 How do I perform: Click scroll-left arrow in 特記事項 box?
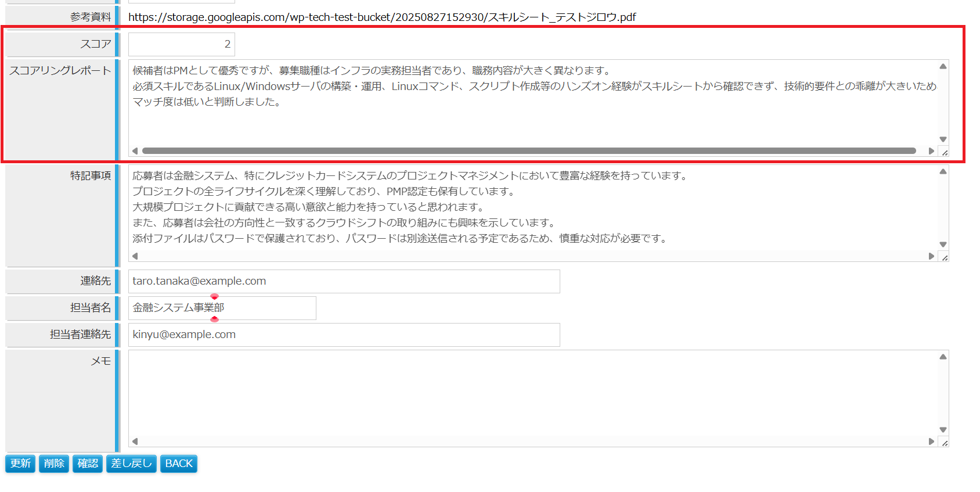(135, 256)
